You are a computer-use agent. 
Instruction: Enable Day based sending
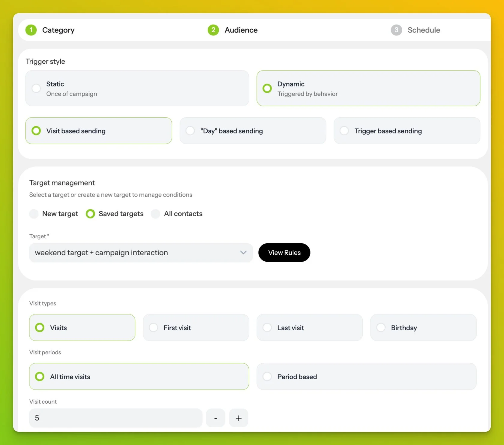(253, 131)
